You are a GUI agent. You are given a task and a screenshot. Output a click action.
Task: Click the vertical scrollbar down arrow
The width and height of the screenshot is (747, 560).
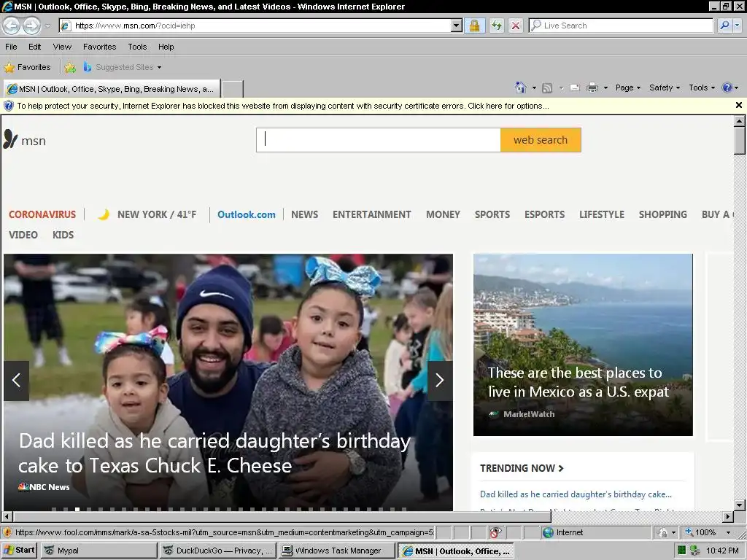pos(739,505)
